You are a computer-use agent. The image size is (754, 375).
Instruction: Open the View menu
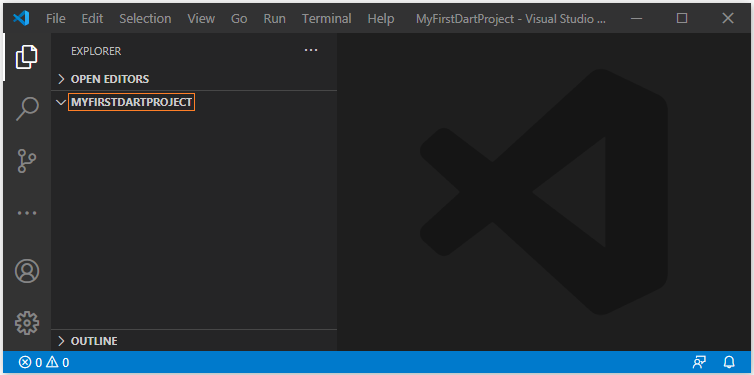tap(201, 19)
